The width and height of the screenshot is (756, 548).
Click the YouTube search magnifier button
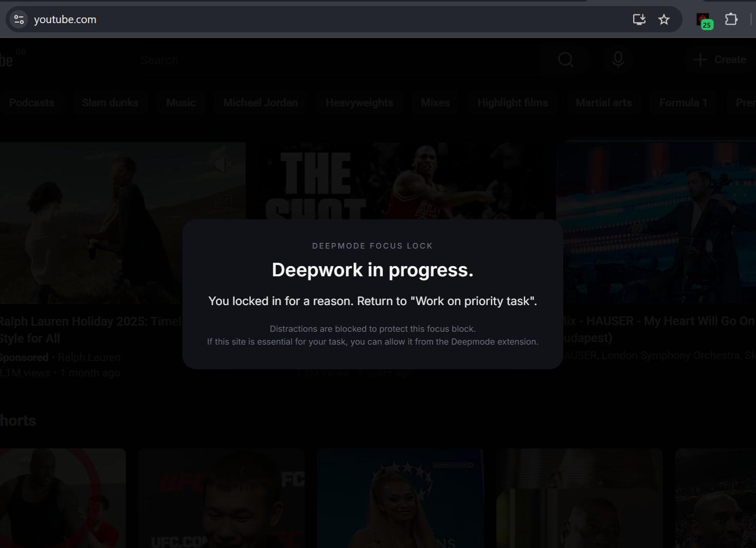click(565, 60)
